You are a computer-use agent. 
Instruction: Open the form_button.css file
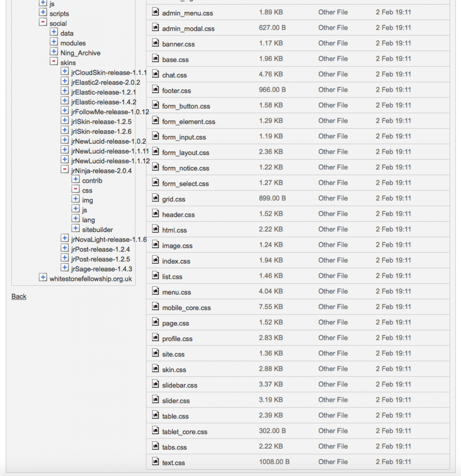[x=186, y=106]
